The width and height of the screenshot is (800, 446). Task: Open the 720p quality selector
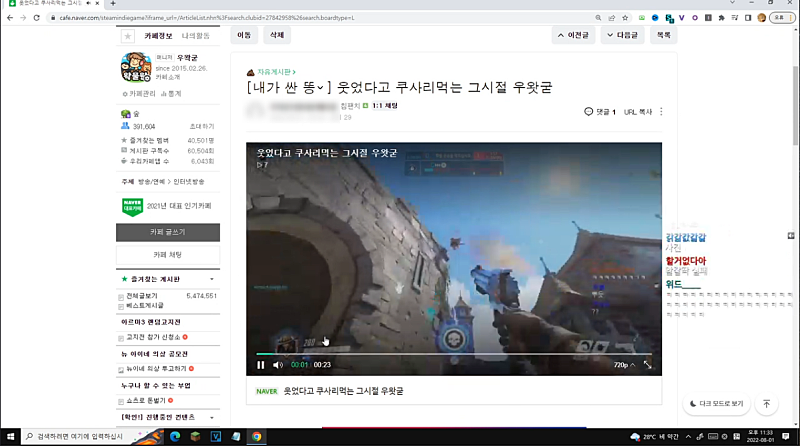coord(624,365)
